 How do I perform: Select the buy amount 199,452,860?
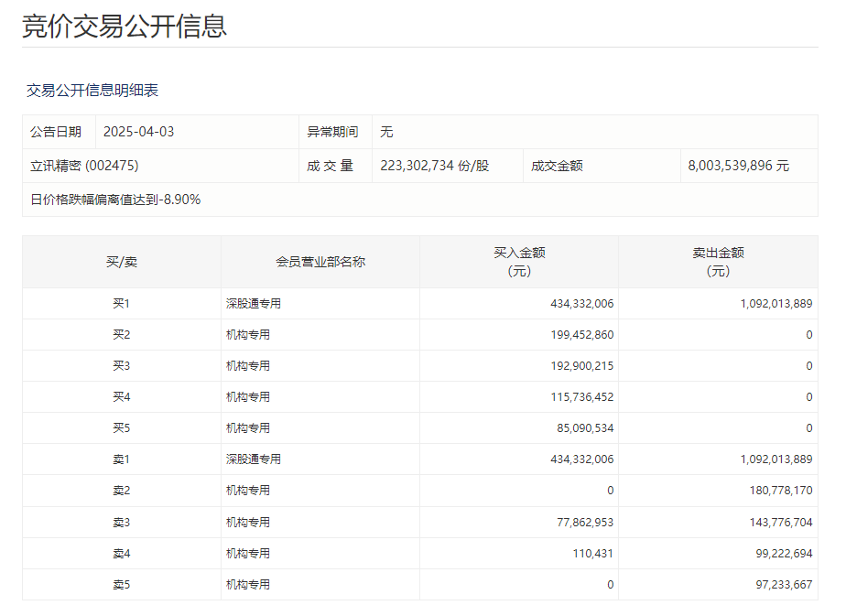[582, 335]
